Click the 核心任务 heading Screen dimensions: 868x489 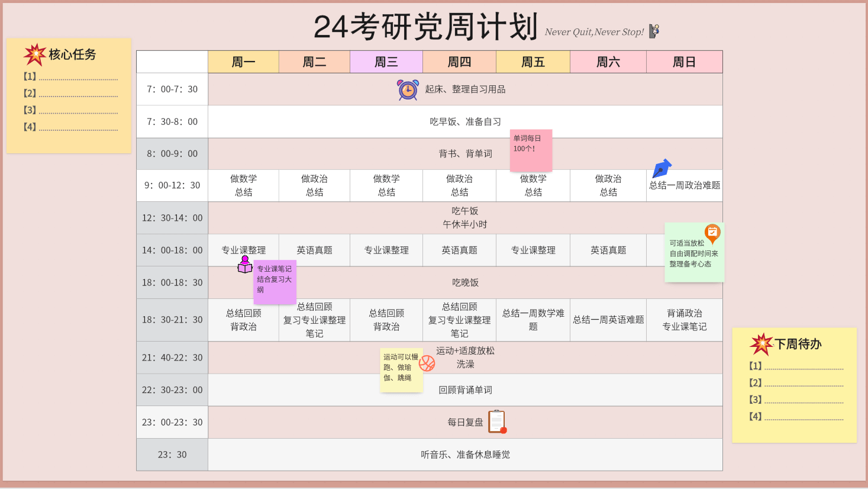click(72, 54)
